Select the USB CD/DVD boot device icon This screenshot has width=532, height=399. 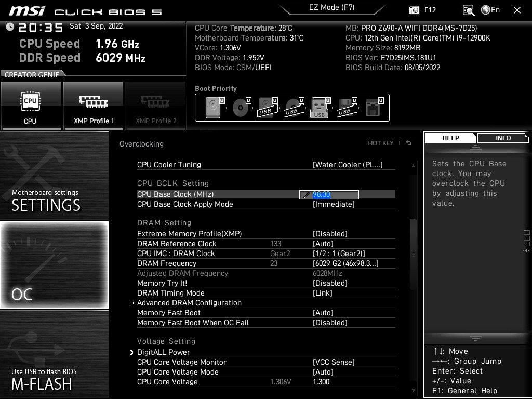[x=294, y=108]
